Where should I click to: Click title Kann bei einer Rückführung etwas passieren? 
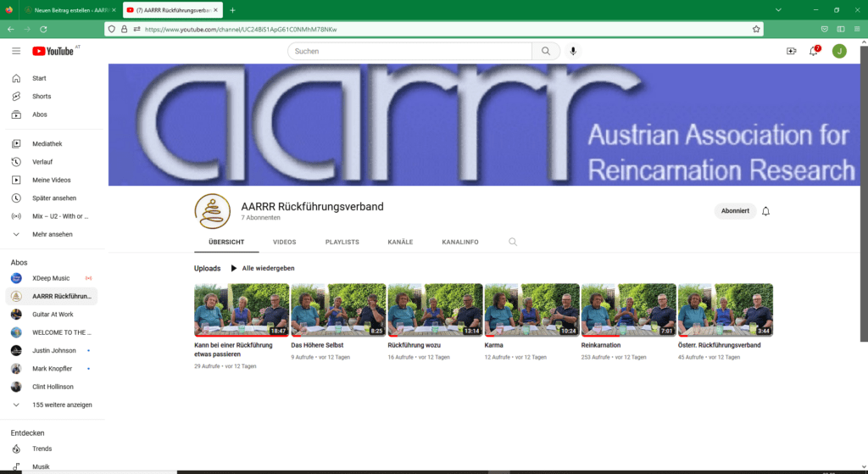click(x=233, y=349)
